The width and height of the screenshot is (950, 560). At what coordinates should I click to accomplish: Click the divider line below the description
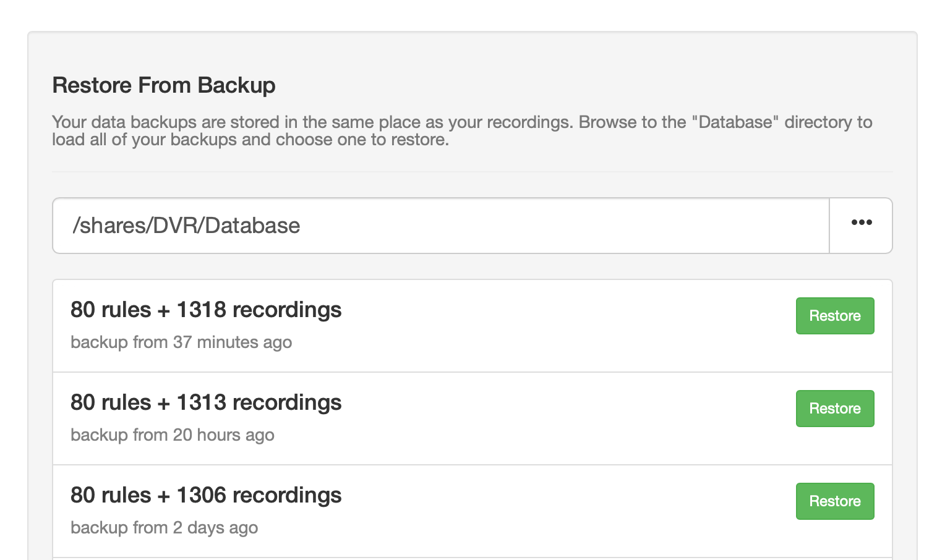473,172
